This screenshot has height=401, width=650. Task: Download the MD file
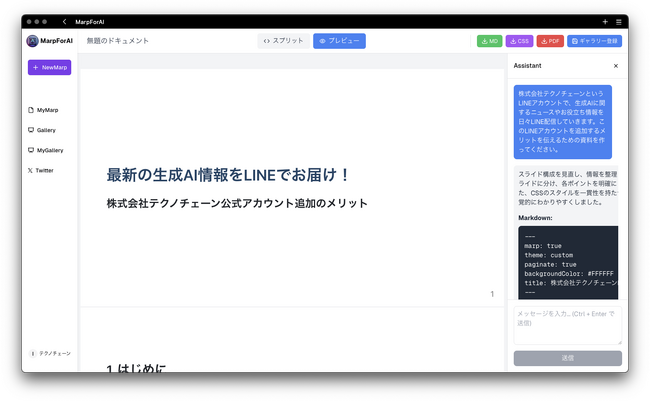[x=490, y=41]
